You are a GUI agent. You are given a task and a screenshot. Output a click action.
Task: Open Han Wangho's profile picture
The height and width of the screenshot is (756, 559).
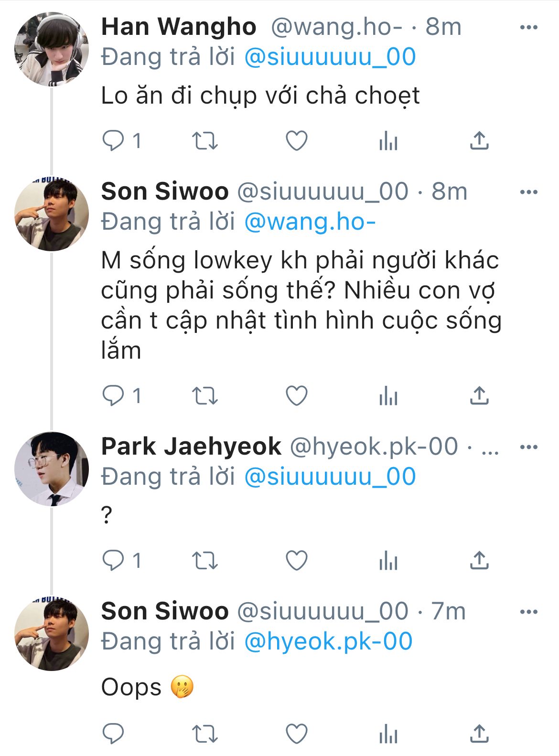click(x=52, y=49)
